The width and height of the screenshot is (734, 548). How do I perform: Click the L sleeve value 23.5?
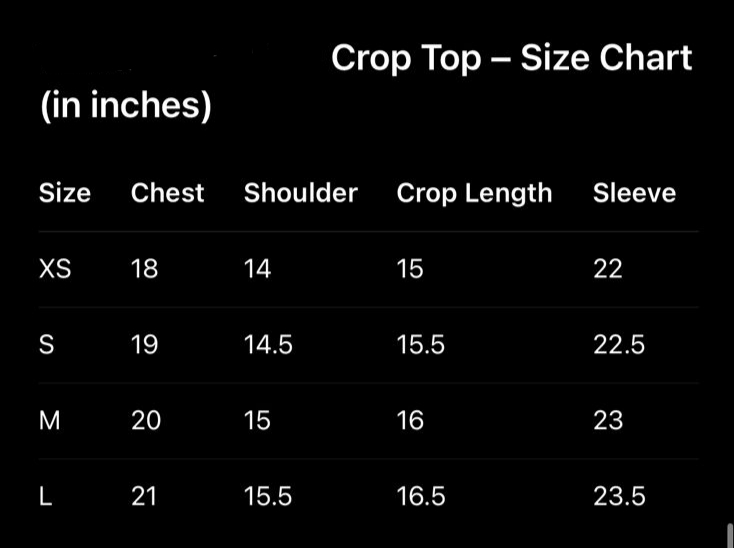(619, 496)
